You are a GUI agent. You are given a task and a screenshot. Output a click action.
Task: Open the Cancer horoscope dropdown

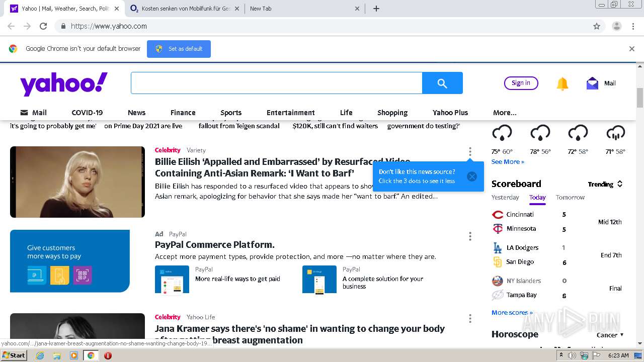pos(610,335)
